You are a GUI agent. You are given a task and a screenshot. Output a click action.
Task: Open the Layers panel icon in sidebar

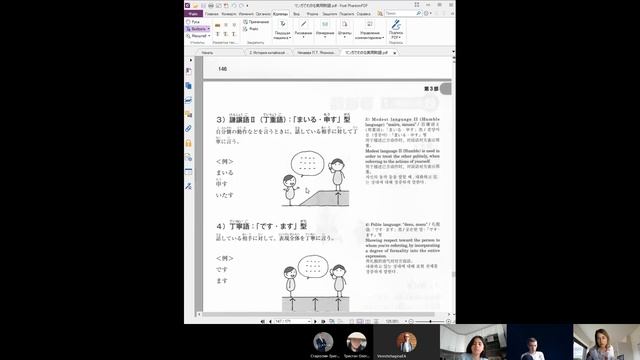point(189,100)
